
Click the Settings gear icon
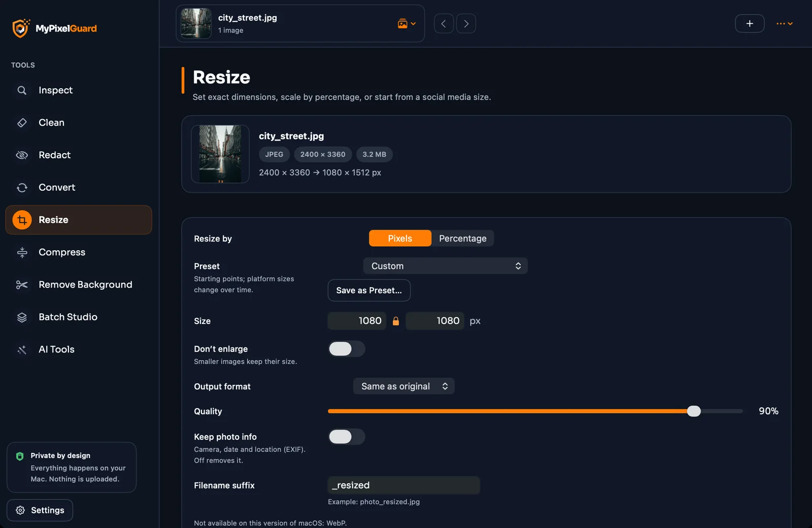pos(20,510)
